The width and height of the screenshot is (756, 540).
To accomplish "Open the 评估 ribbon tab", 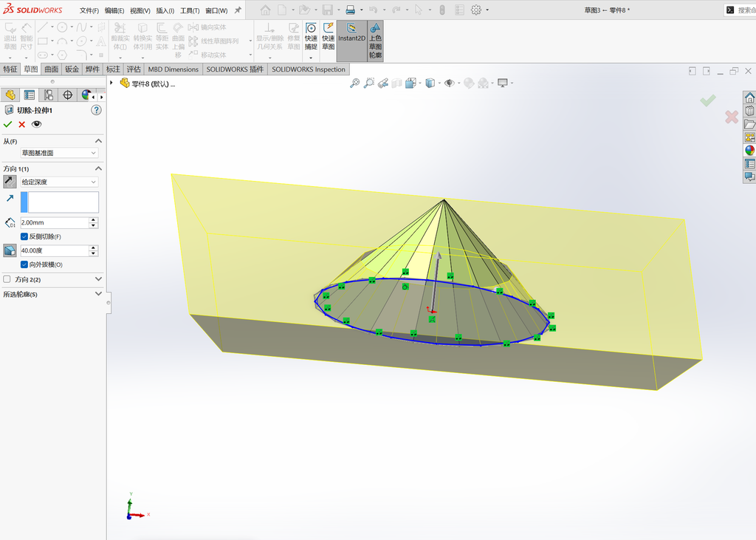I will 134,69.
